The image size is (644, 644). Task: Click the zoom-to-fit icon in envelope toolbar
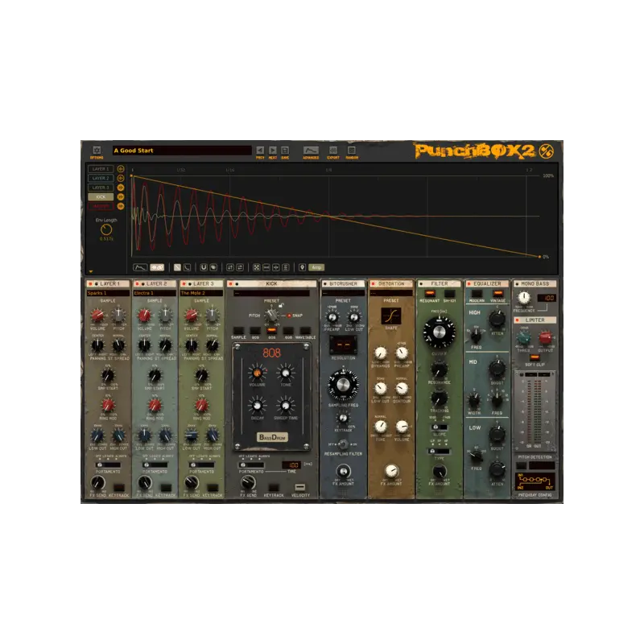[256, 267]
